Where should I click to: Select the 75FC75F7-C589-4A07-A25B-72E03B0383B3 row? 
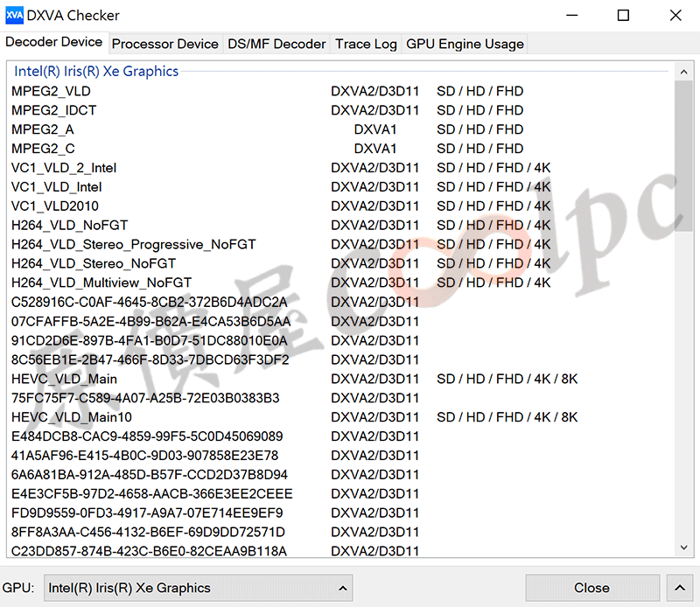click(x=340, y=398)
